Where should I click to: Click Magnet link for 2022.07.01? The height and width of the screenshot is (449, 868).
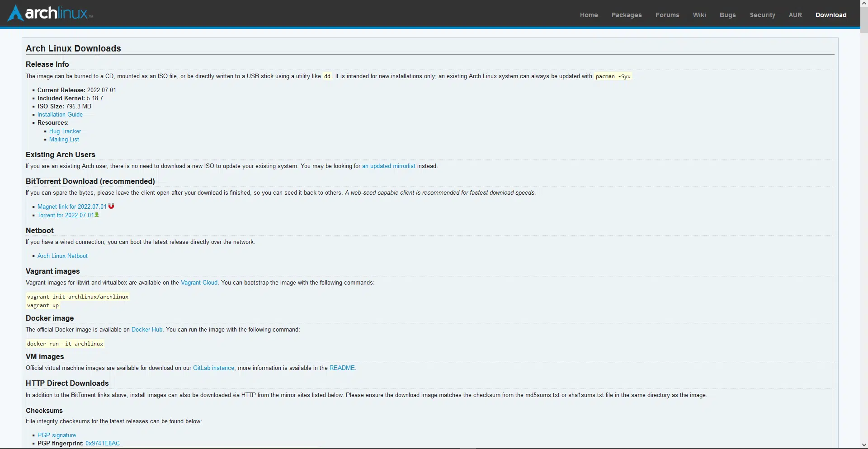[x=72, y=207]
